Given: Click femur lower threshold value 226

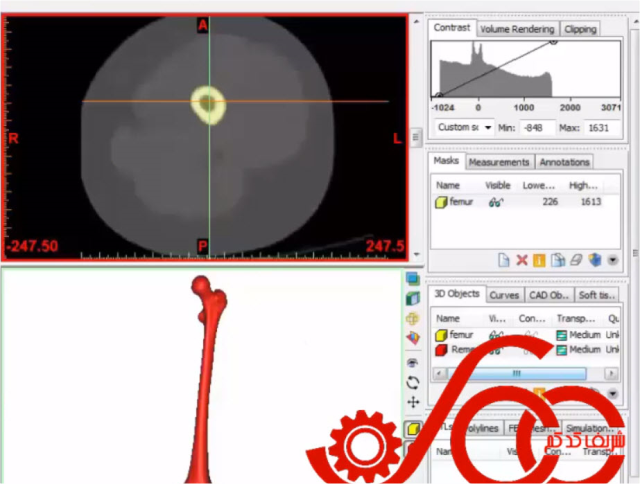Looking at the screenshot, I should 550,202.
